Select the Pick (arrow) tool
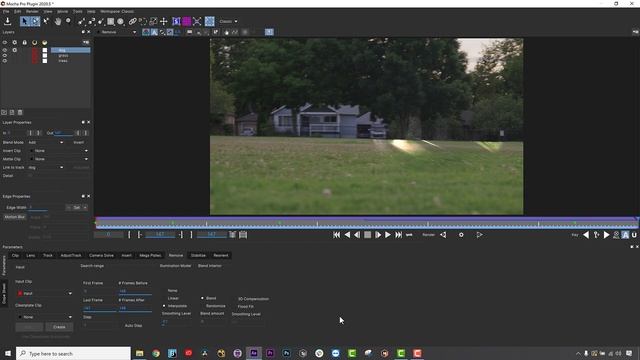 tap(24, 21)
